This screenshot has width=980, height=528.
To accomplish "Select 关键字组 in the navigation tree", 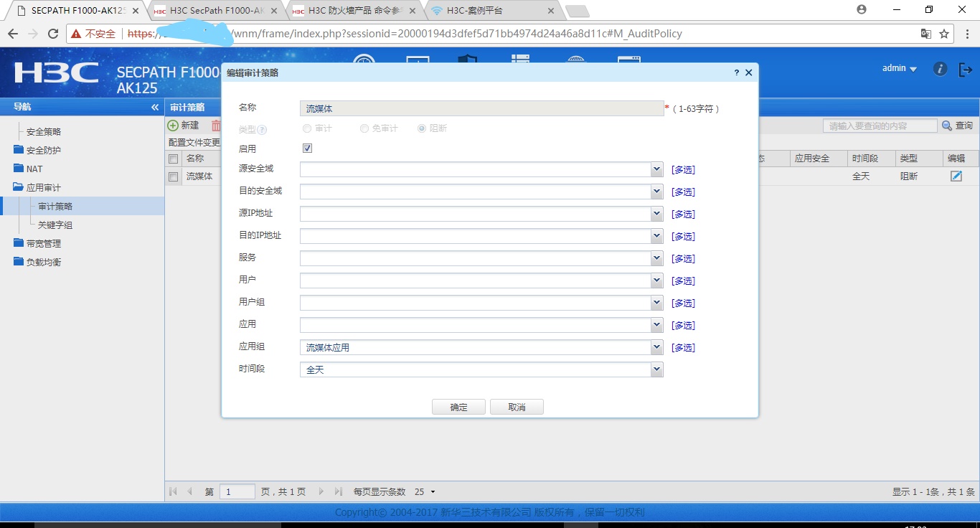I will [x=55, y=225].
